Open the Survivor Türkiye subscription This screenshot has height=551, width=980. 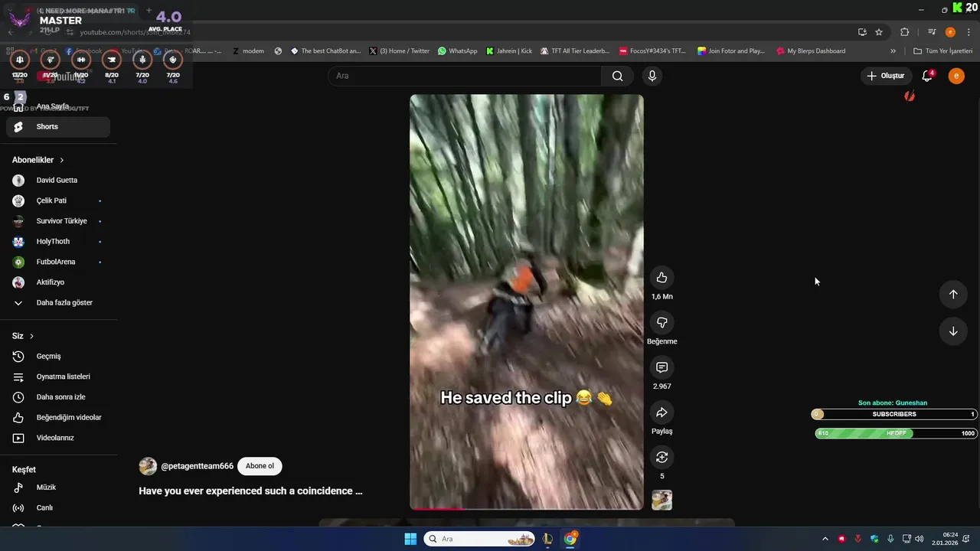[x=58, y=221]
